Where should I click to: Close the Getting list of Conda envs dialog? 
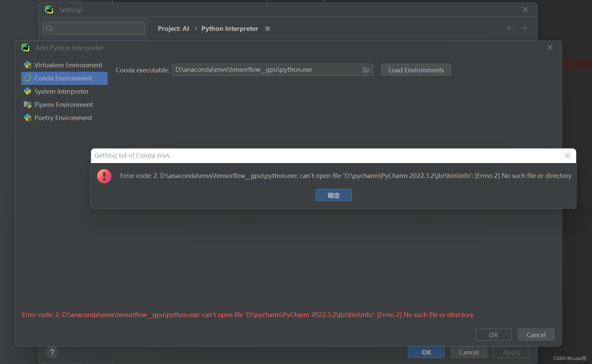[568, 156]
